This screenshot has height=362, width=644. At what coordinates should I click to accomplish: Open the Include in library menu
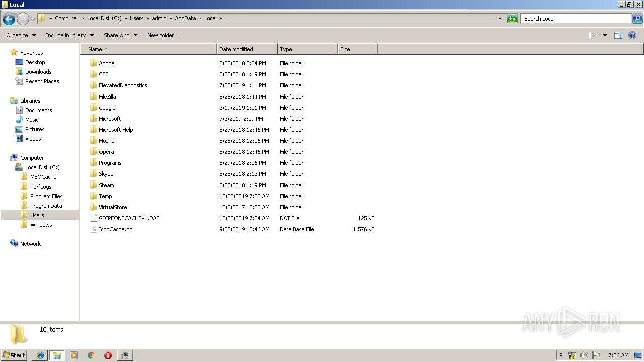coord(69,35)
